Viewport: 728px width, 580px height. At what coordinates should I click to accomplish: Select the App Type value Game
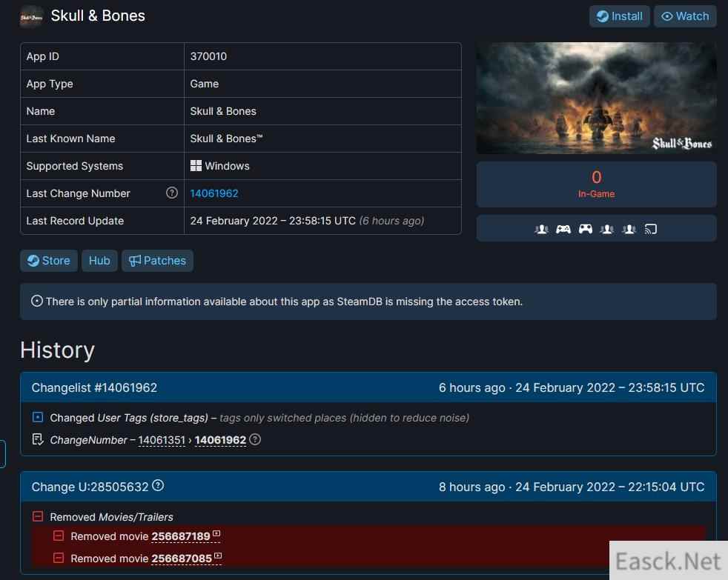point(205,84)
